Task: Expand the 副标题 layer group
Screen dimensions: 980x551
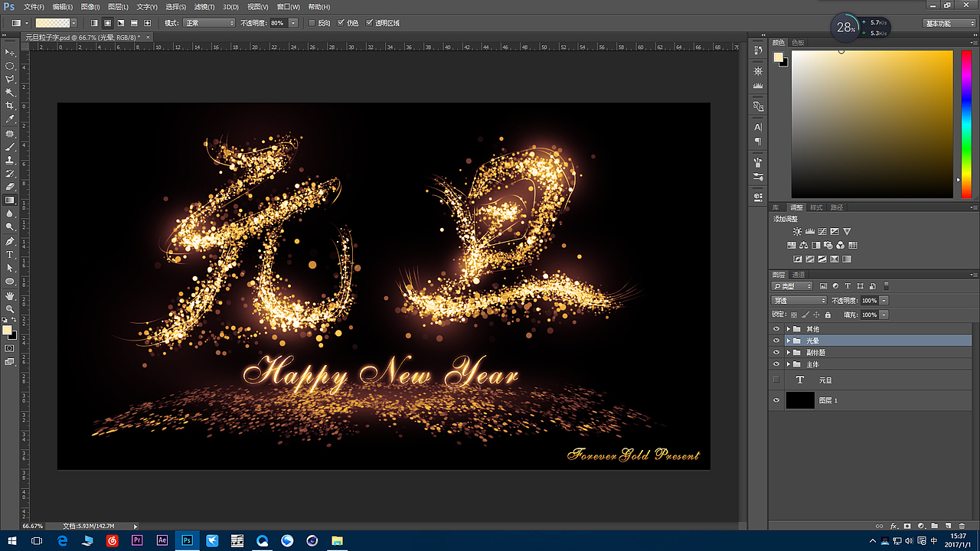Action: point(788,353)
